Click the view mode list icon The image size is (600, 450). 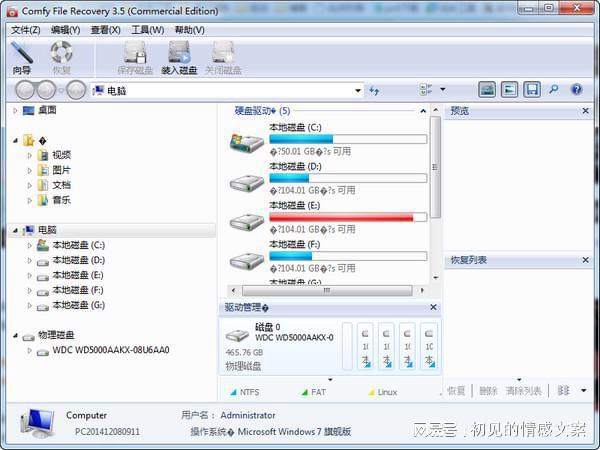pos(426,90)
